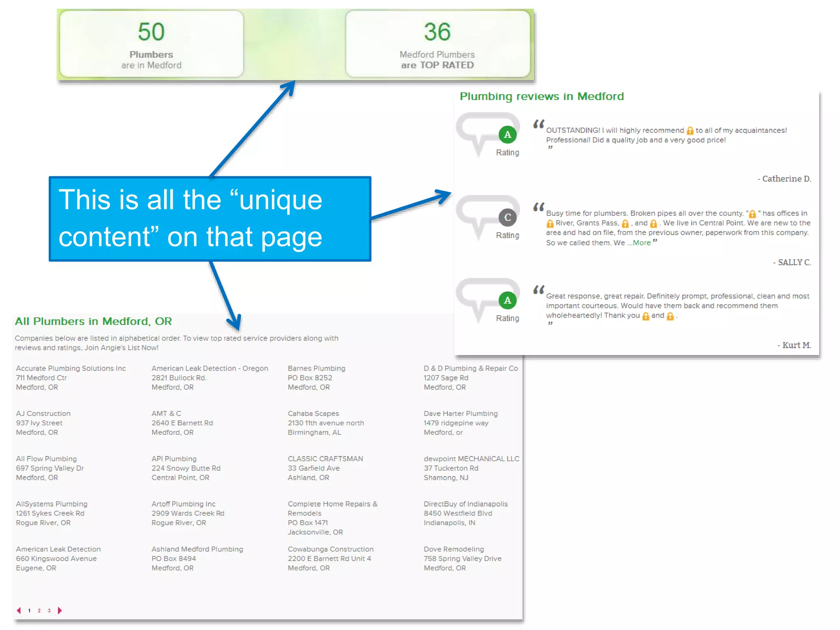This screenshot has height=630, width=840.
Task: Select the 36 TOP RATED plumbers box
Action: [437, 44]
